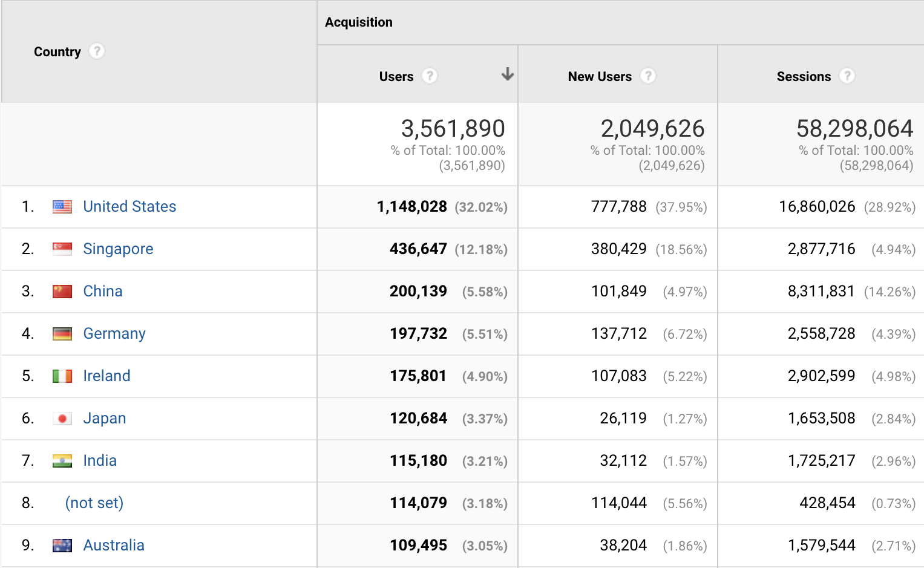Click the Country column header

tap(57, 51)
